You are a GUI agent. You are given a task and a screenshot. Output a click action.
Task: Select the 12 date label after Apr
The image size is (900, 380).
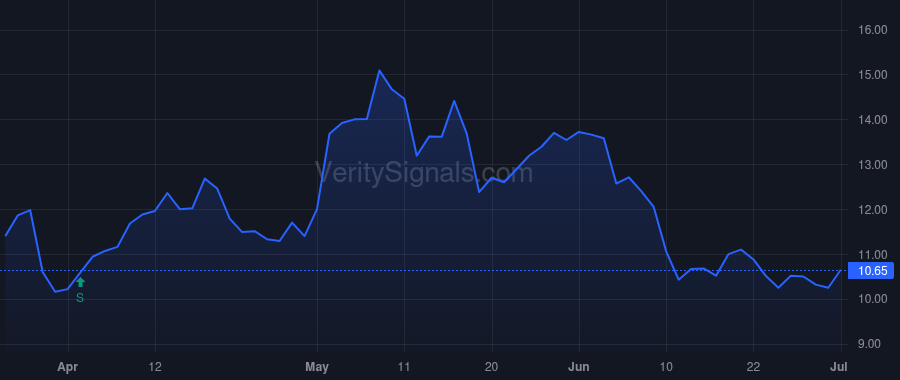[156, 366]
